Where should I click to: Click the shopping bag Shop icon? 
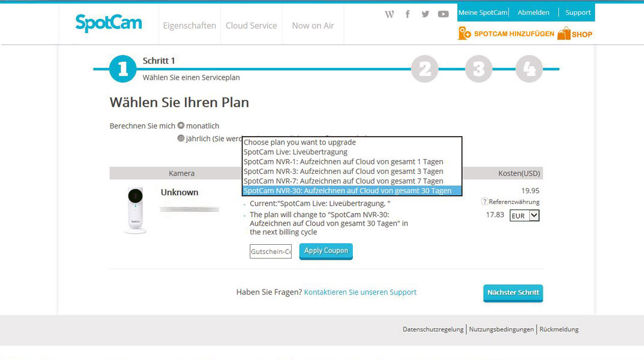564,34
